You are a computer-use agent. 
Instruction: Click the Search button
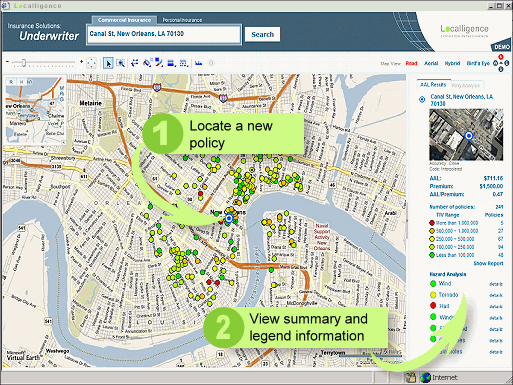click(262, 34)
